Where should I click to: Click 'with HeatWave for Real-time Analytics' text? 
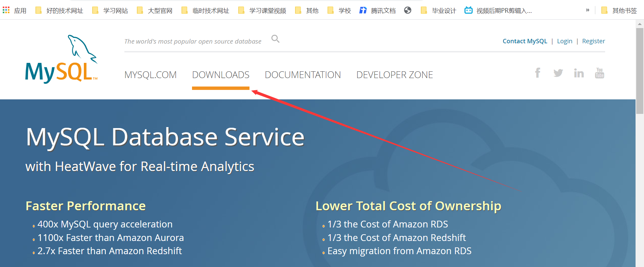pos(140,167)
